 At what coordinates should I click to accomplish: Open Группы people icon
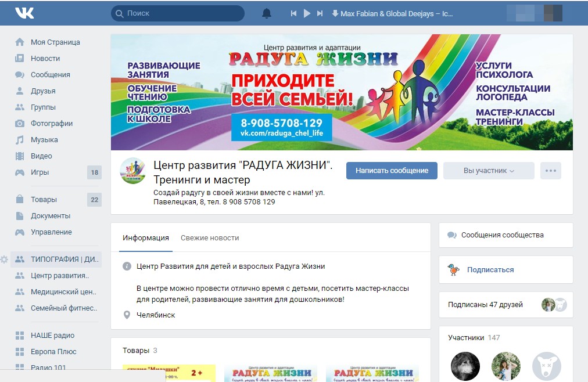pos(20,107)
